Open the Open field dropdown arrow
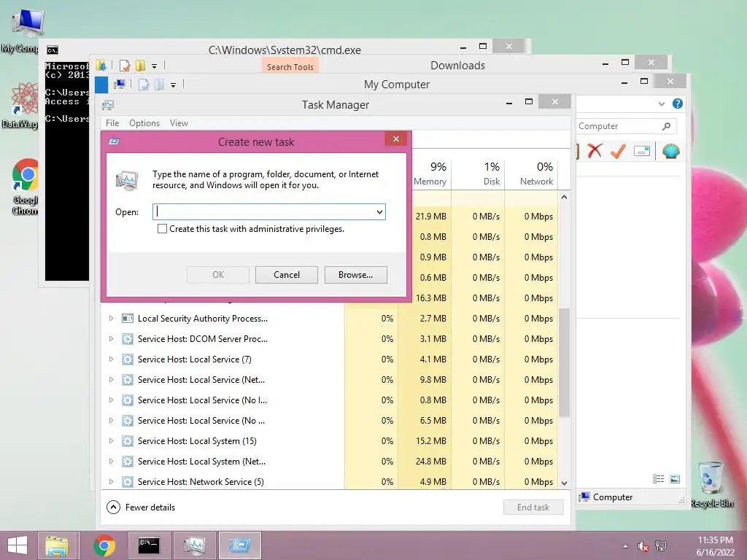Screen dimensions: 747x560 [379, 212]
